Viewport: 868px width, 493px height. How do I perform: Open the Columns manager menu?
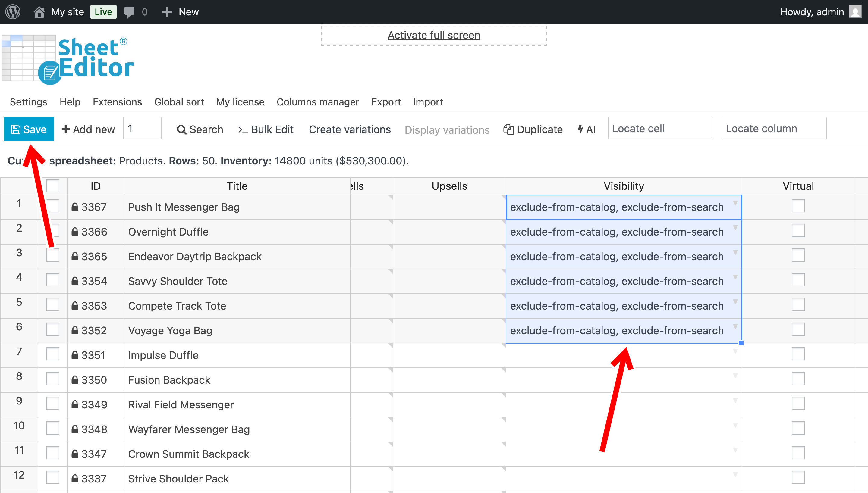(317, 102)
